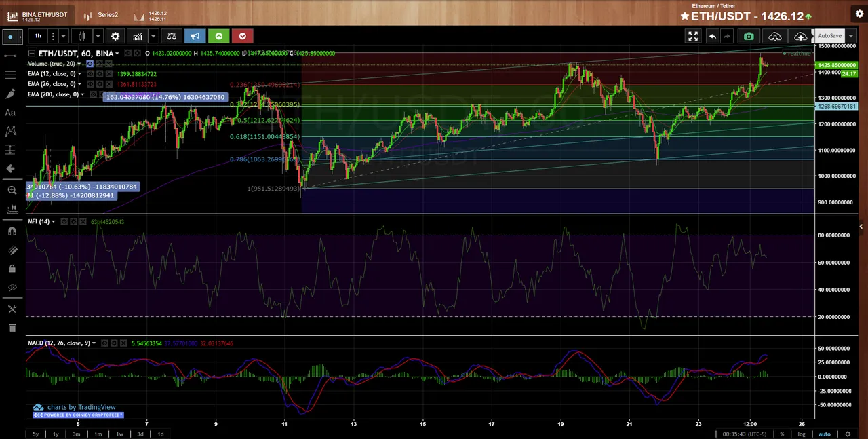
Task: Select the trend line tool
Action: pos(10,56)
